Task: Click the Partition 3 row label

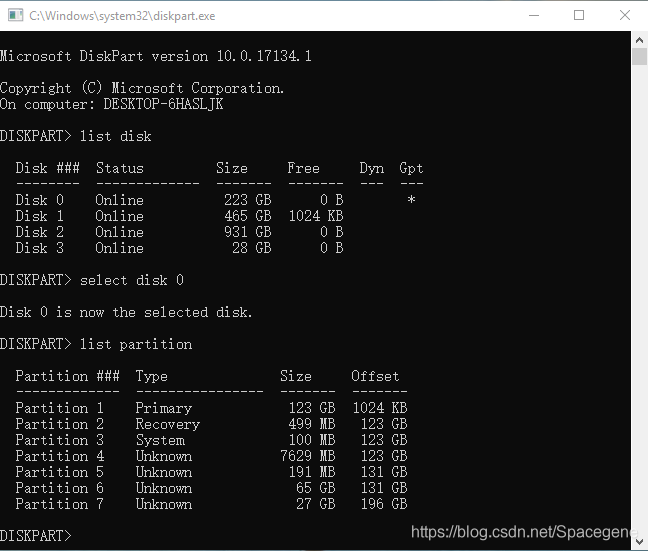Action: click(60, 440)
